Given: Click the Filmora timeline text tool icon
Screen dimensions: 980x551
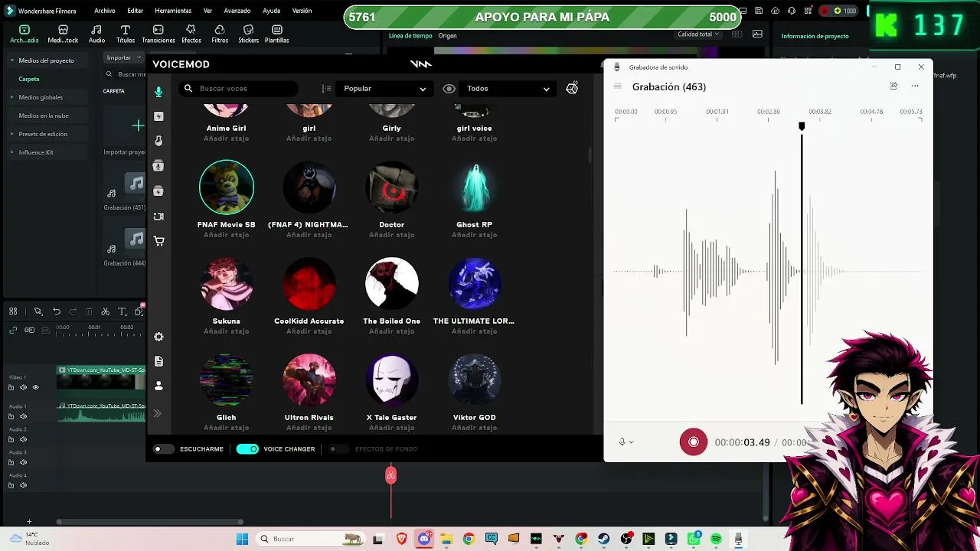Looking at the screenshot, I should [x=122, y=311].
